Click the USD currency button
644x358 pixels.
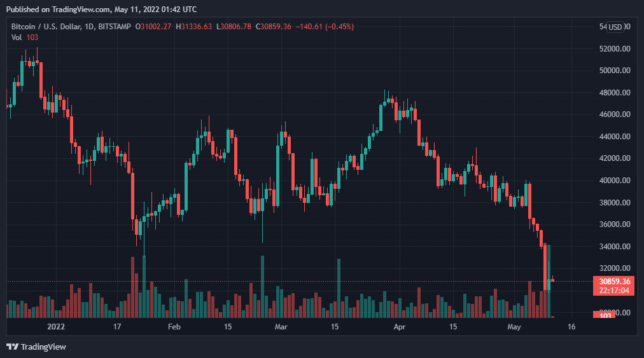[x=615, y=27]
